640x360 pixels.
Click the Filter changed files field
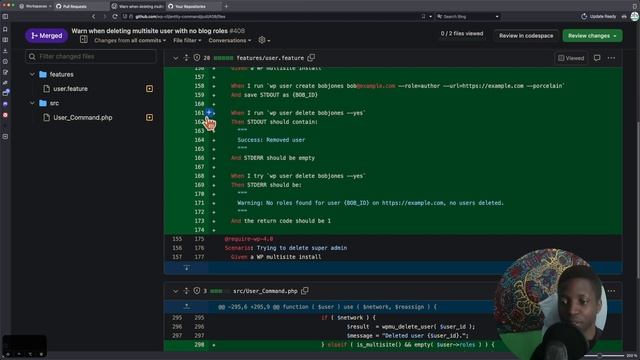pos(91,56)
